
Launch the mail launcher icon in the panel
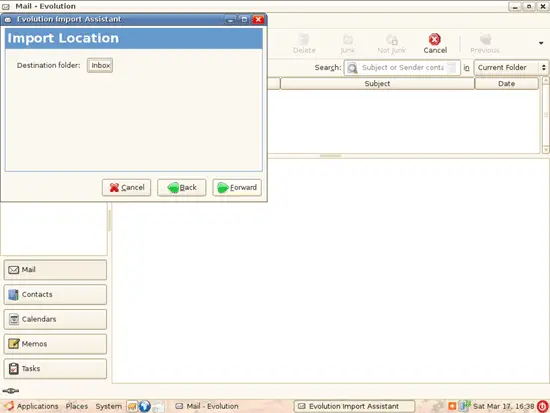(132, 406)
